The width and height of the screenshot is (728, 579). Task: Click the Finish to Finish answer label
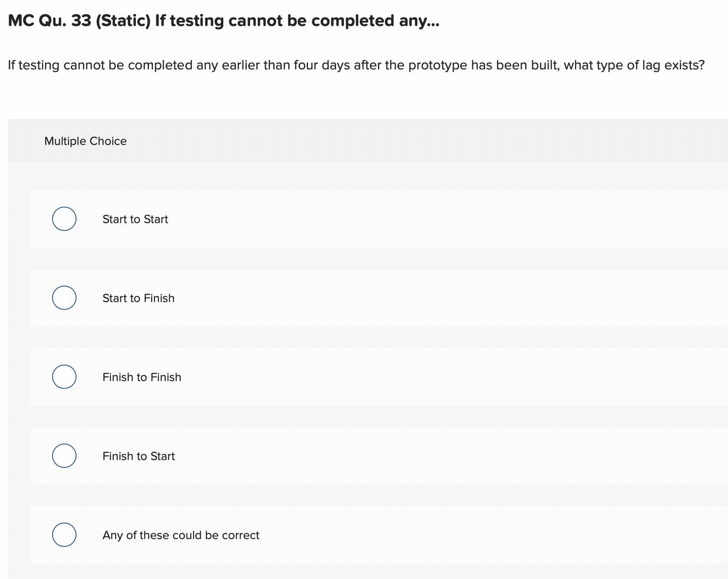pyautogui.click(x=142, y=377)
